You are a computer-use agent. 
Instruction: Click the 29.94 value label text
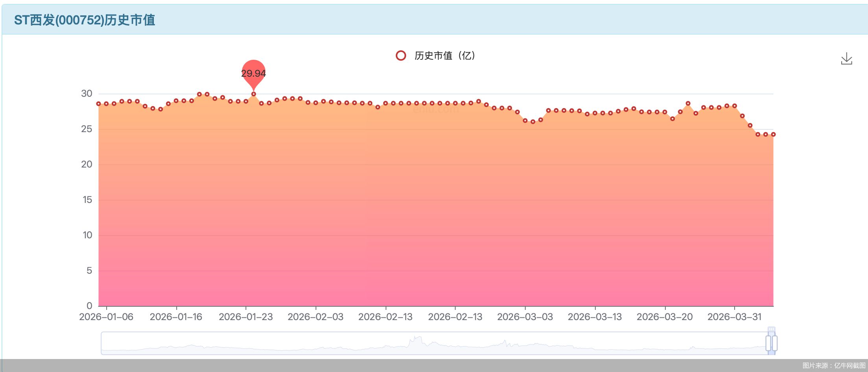(254, 73)
